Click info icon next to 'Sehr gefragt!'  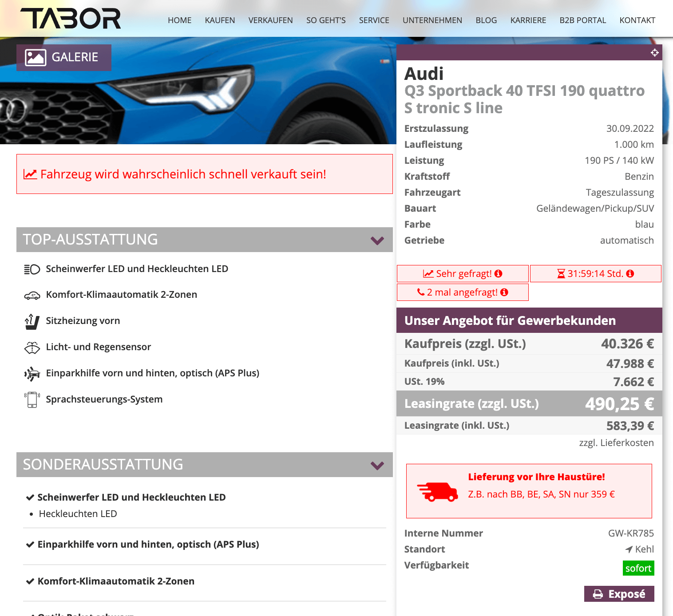coord(499,273)
